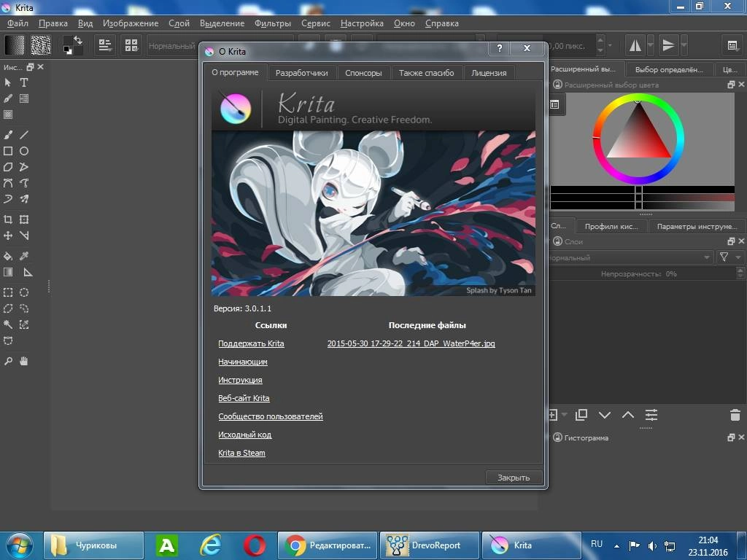The width and height of the screenshot is (747, 560).
Task: Select the Fill bucket tool
Action: (7, 256)
